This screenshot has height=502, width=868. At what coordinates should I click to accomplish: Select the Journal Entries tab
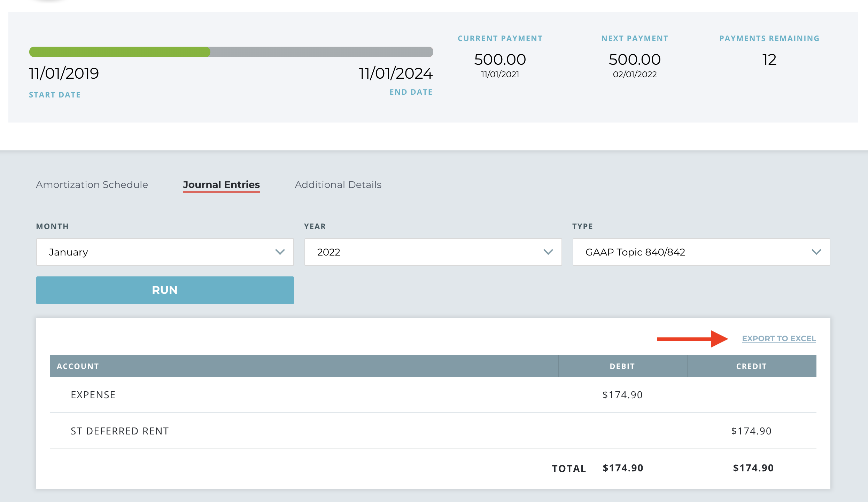coord(221,185)
